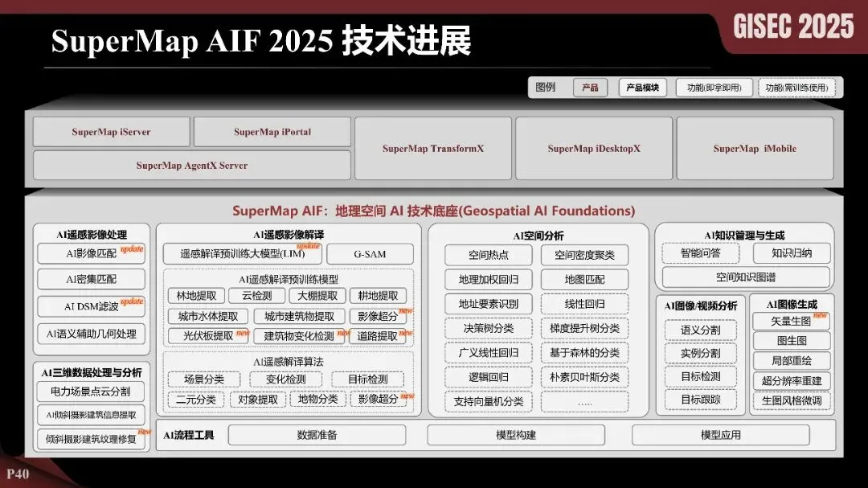Click the 光伏板提取 function box

pyautogui.click(x=208, y=336)
